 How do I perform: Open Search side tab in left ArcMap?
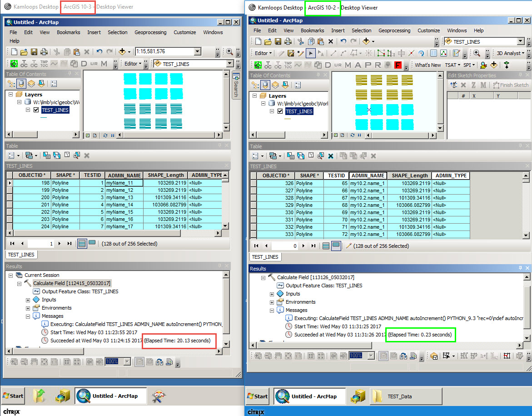[236, 85]
